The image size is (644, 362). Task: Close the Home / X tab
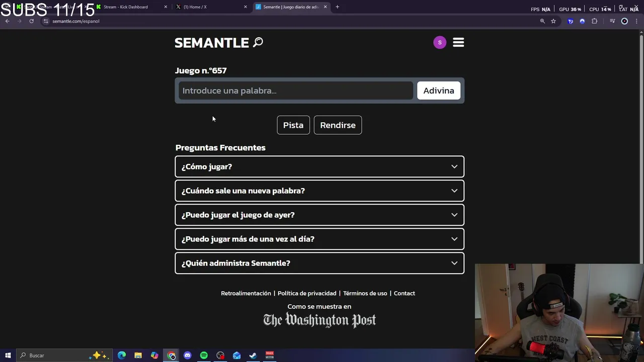tap(246, 7)
